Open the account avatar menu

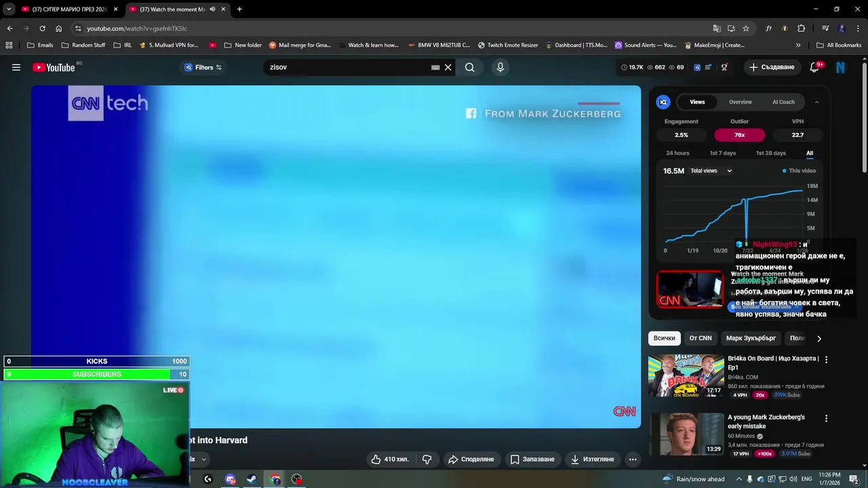point(841,67)
